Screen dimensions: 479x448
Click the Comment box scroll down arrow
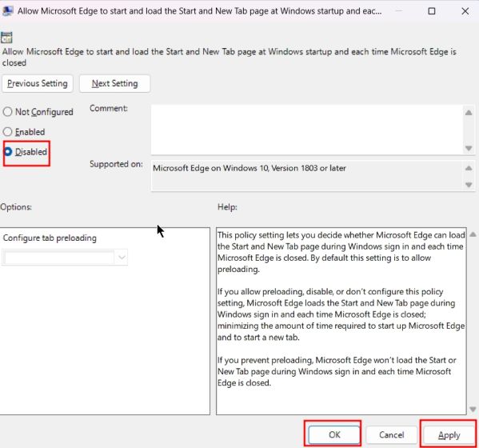click(469, 148)
